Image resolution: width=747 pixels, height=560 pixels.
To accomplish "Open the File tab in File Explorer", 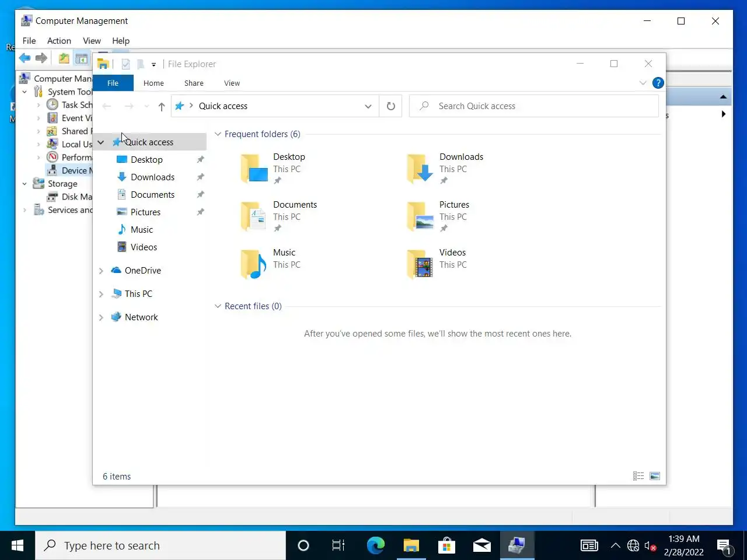I will tap(113, 83).
